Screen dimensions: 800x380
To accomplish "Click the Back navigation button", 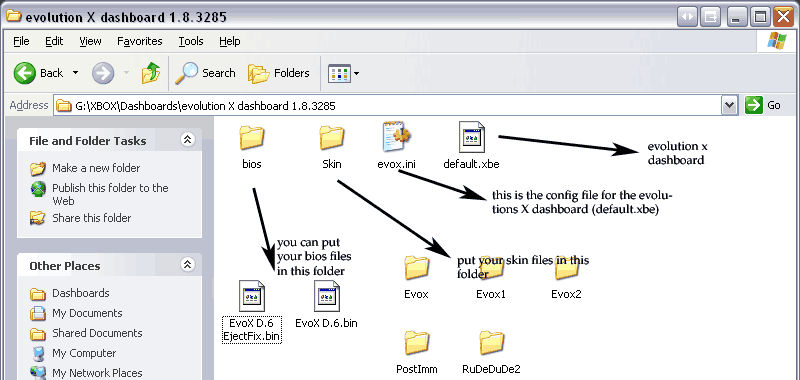I will [38, 73].
